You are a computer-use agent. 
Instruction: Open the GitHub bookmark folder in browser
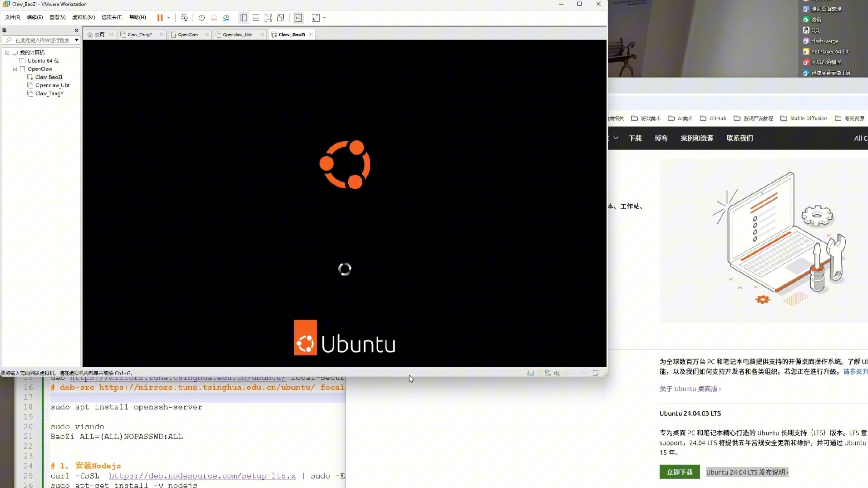pos(713,118)
